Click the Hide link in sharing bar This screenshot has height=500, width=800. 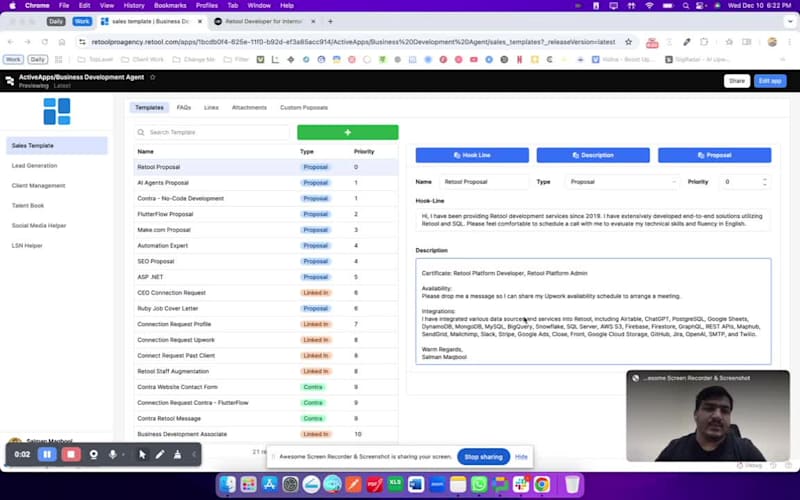point(521,457)
